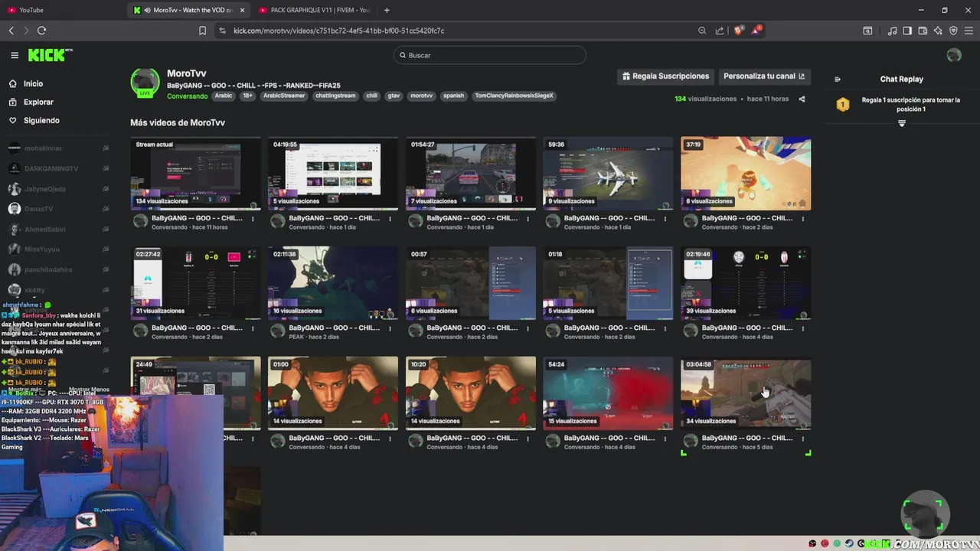980x551 pixels.
Task: Click the Brave VPN shield icon
Action: click(953, 31)
